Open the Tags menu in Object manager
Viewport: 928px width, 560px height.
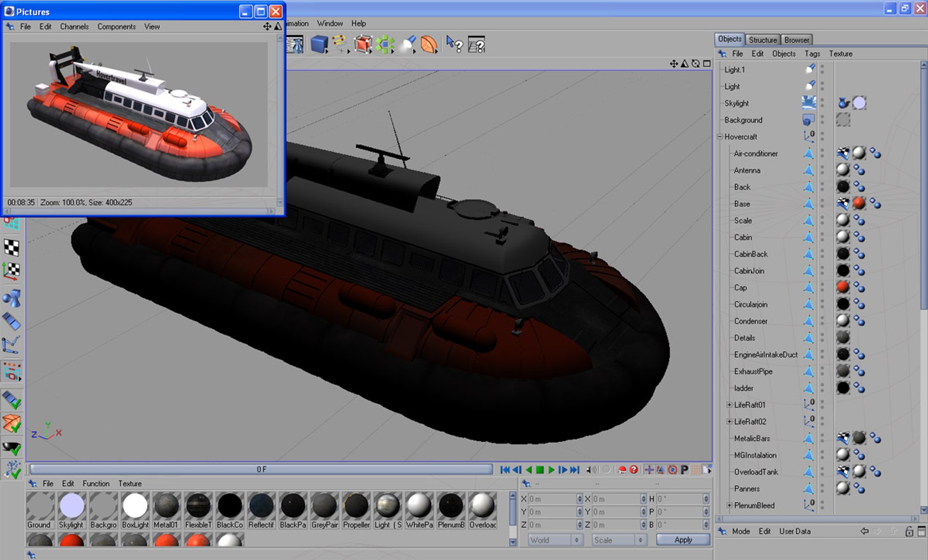coord(812,53)
